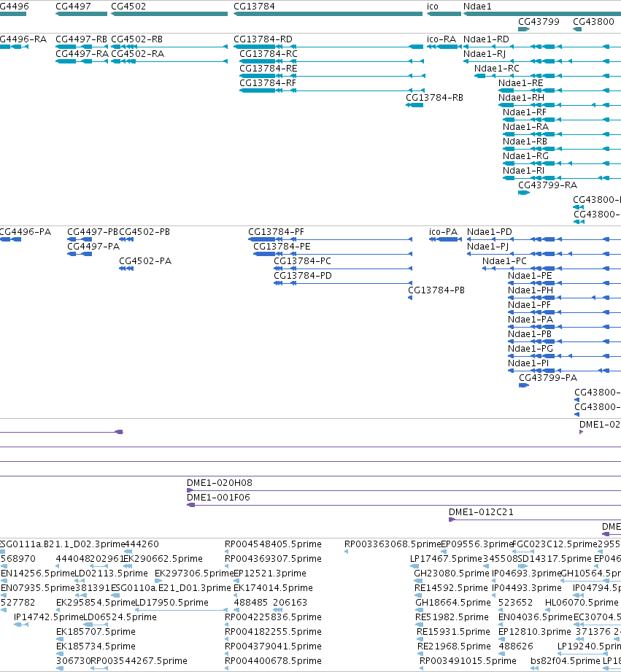Click EST label RP004548405.5prime
The width and height of the screenshot is (621, 672).
pyautogui.click(x=273, y=544)
